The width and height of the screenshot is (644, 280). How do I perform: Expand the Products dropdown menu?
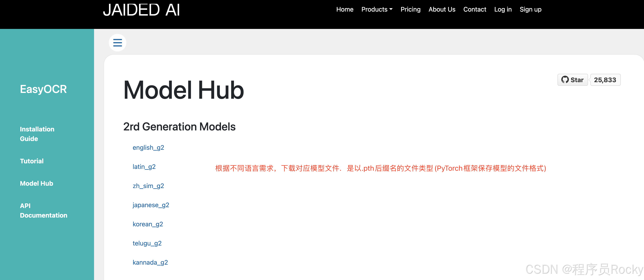pyautogui.click(x=377, y=10)
